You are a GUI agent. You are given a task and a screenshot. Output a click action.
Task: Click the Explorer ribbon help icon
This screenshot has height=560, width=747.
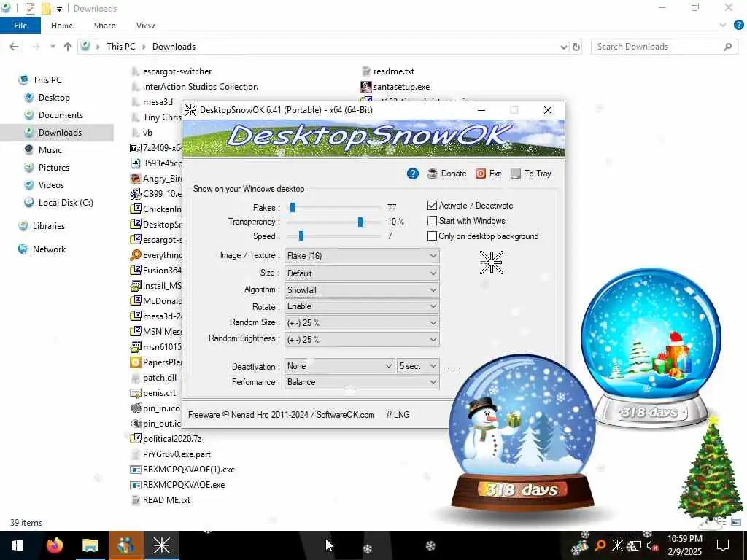tap(738, 26)
